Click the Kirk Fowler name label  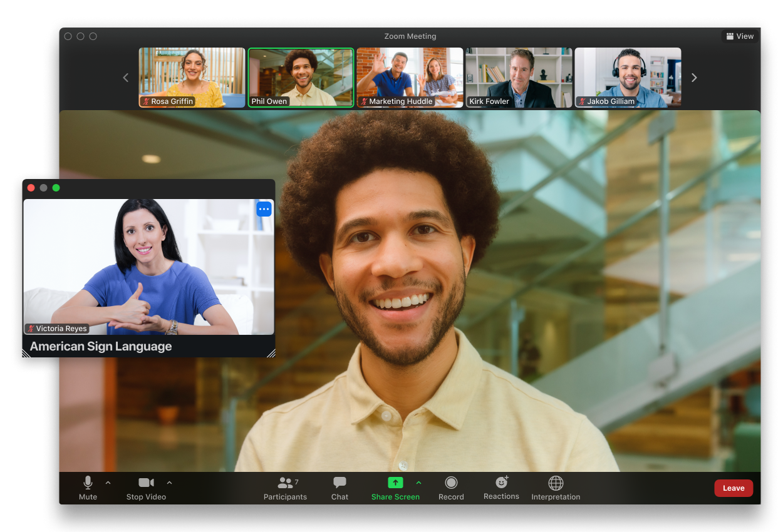pyautogui.click(x=489, y=101)
